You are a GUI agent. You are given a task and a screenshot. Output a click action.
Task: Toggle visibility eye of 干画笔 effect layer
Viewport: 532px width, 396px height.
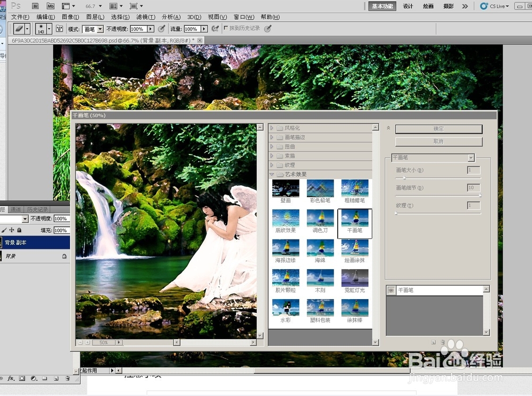click(391, 290)
